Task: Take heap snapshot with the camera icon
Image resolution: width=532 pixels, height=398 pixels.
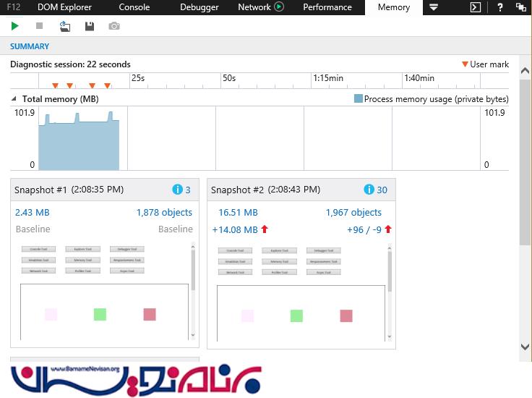Action: [x=114, y=26]
